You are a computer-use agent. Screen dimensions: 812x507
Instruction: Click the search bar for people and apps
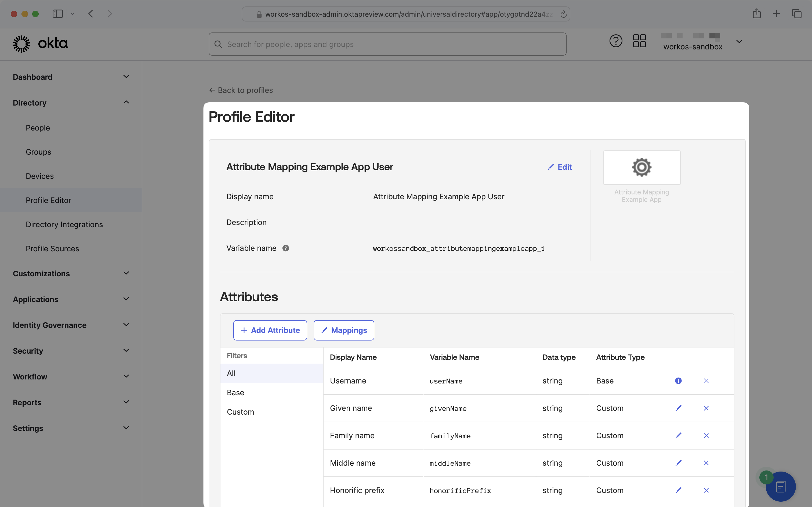(x=388, y=44)
